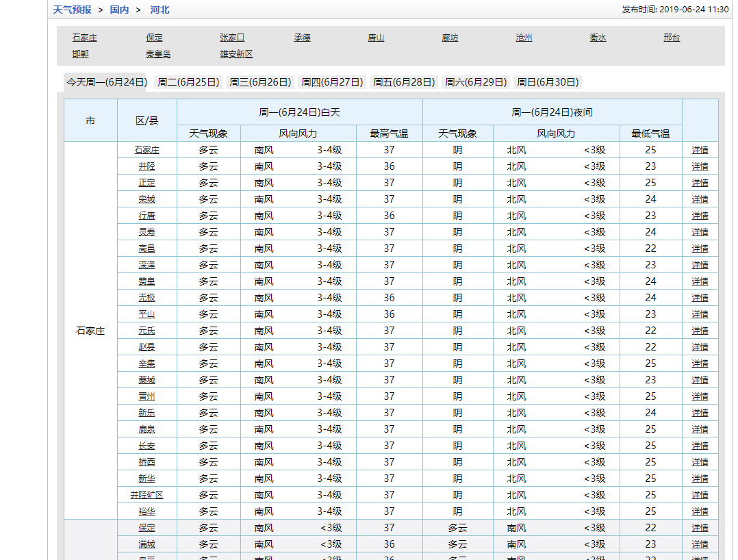738x560 pixels.
Task: Switch to 周二(6月25日) tab
Action: 188,82
